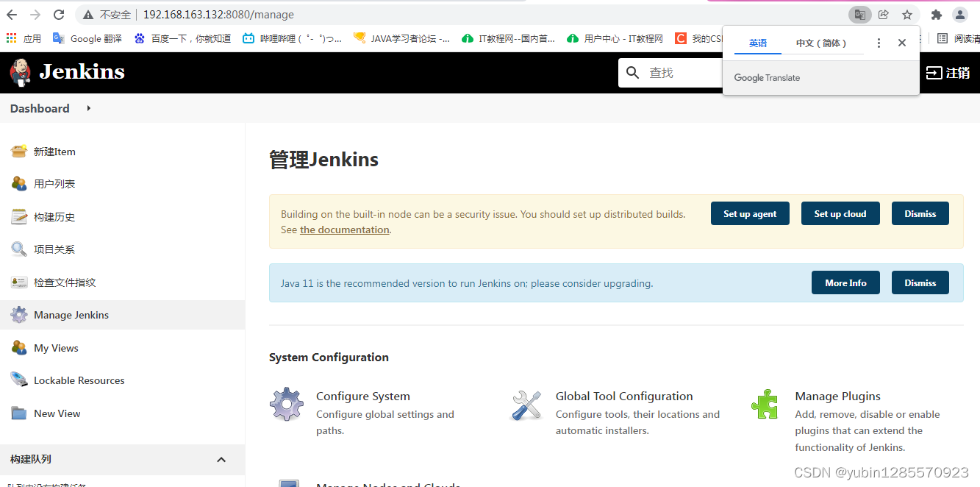Image resolution: width=980 pixels, height=487 pixels.
Task: Dismiss the Java 11 recommendation notice
Action: (x=920, y=282)
